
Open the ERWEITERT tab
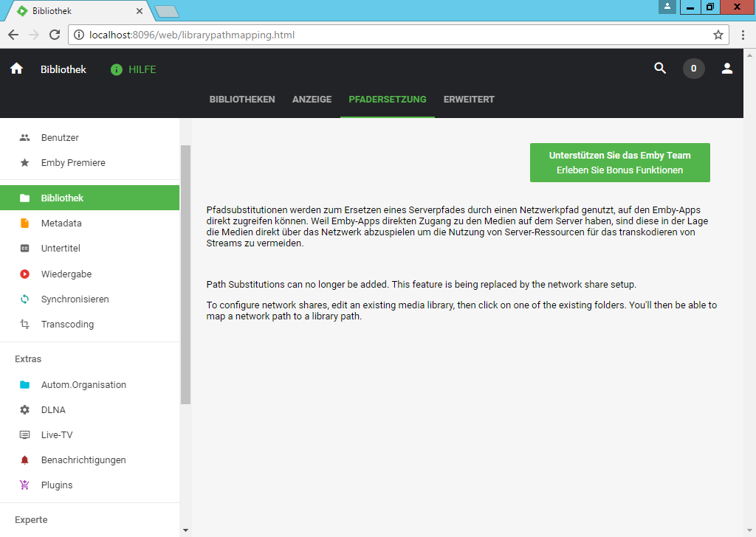pos(469,100)
